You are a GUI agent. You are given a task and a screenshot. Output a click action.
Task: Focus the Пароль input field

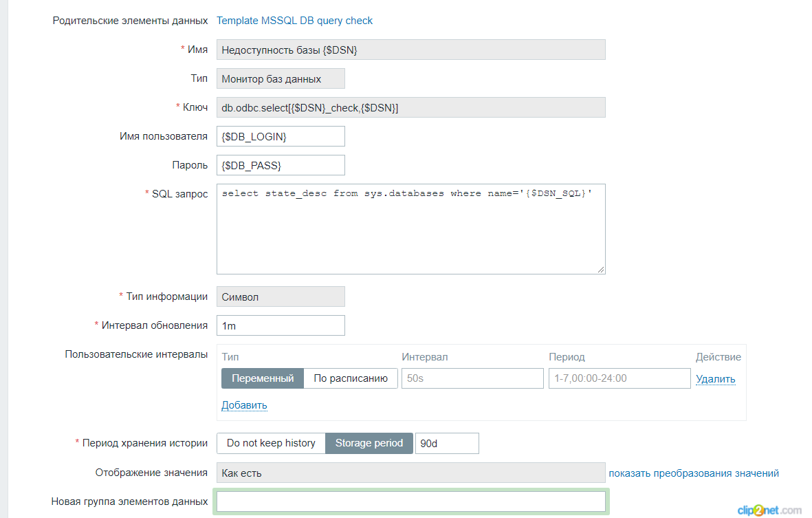pyautogui.click(x=281, y=165)
